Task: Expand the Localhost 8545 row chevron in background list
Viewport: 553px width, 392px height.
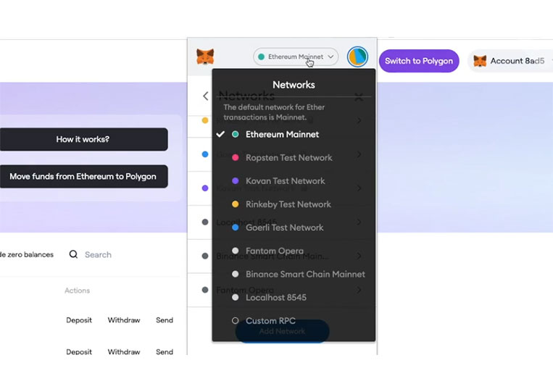Action: click(x=359, y=222)
